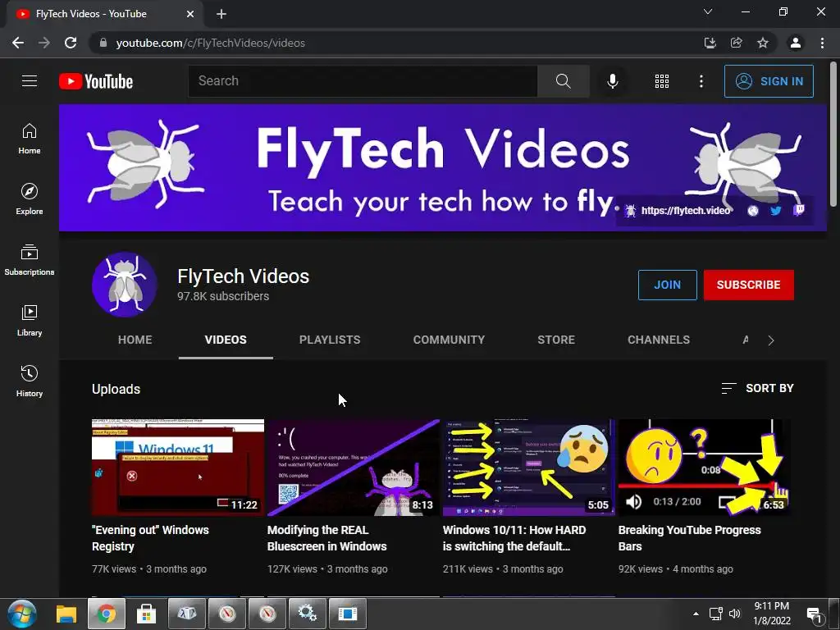The image size is (840, 630).
Task: Click the FlyTech Videos channel avatar
Action: [x=125, y=285]
